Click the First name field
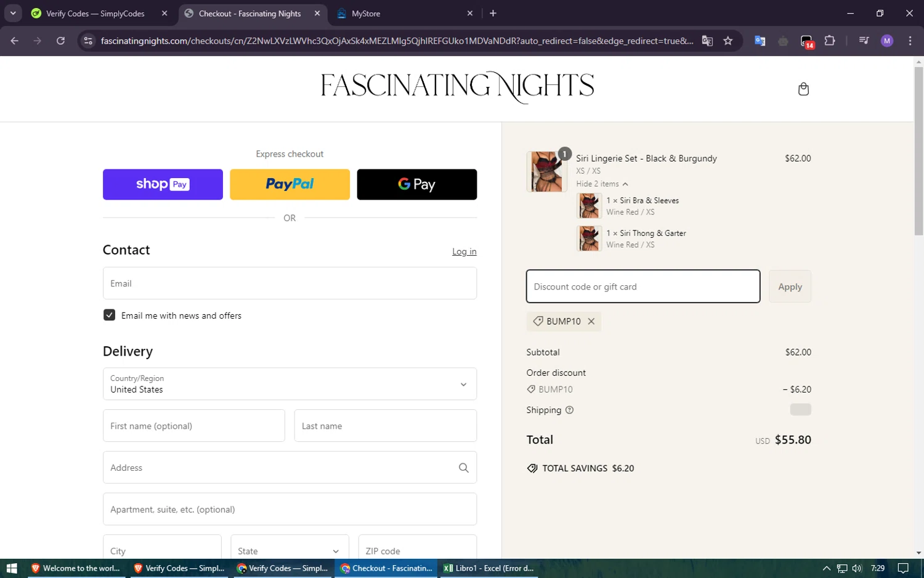Image resolution: width=924 pixels, height=578 pixels. 194,426
